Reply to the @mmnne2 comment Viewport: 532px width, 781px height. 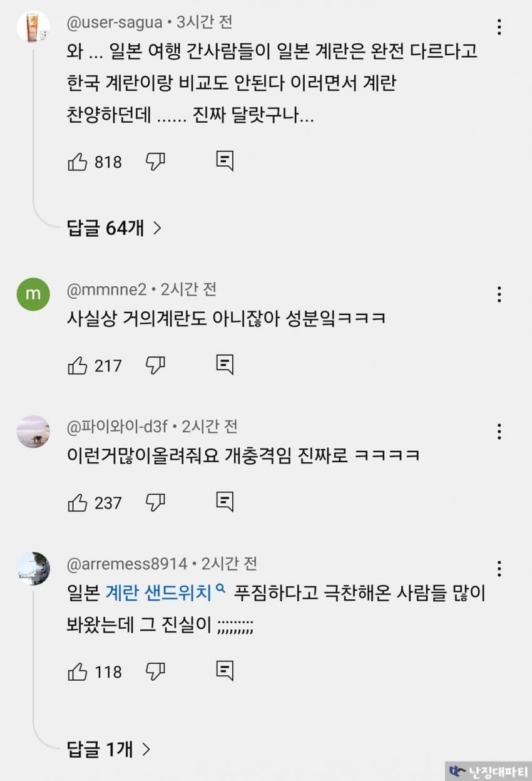225,365
